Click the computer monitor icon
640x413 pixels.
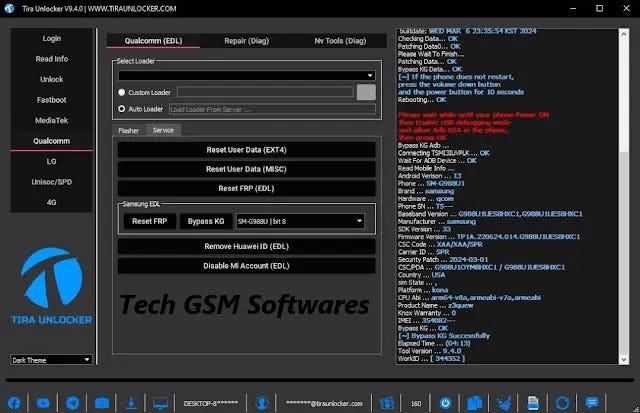tap(160, 403)
